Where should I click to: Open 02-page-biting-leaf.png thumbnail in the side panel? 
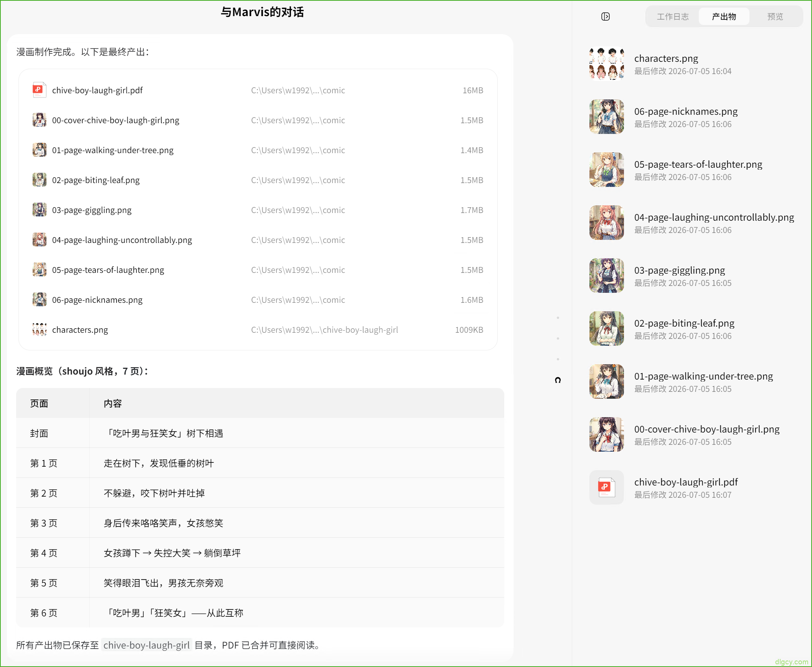(606, 329)
